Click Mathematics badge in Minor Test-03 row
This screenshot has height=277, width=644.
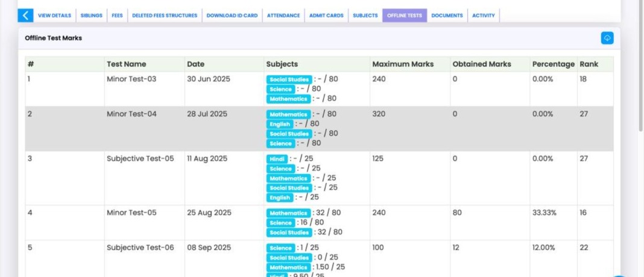[x=288, y=99]
